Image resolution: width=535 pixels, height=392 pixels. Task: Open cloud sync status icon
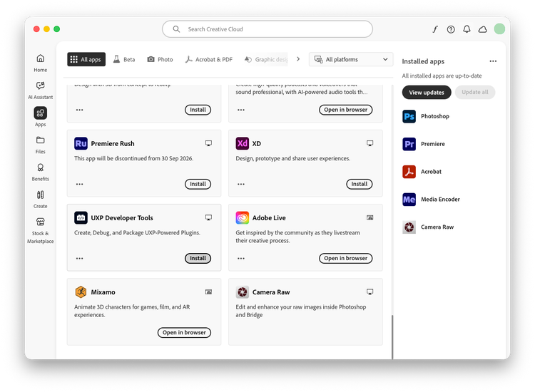[x=482, y=29]
